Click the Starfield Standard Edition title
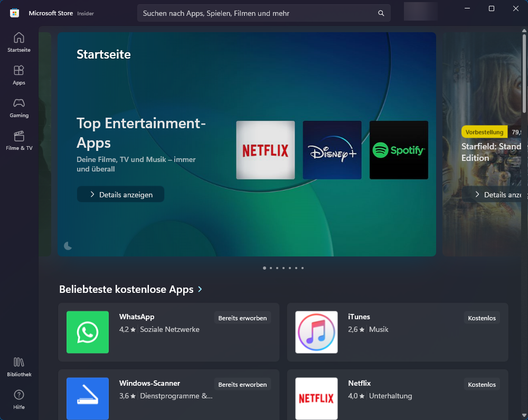528x420 pixels. point(491,152)
